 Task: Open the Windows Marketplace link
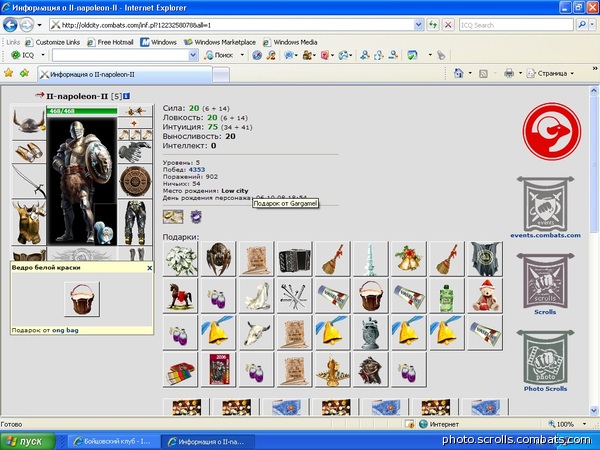coord(220,42)
